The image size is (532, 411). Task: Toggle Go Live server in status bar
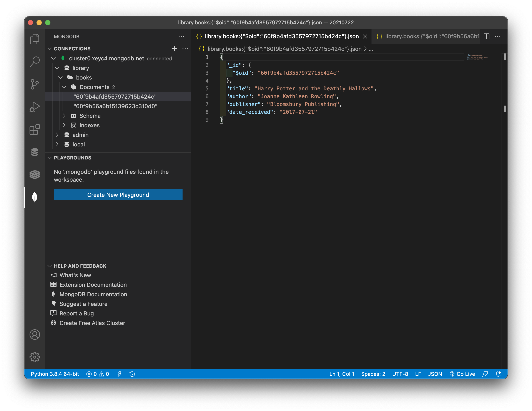pos(462,374)
